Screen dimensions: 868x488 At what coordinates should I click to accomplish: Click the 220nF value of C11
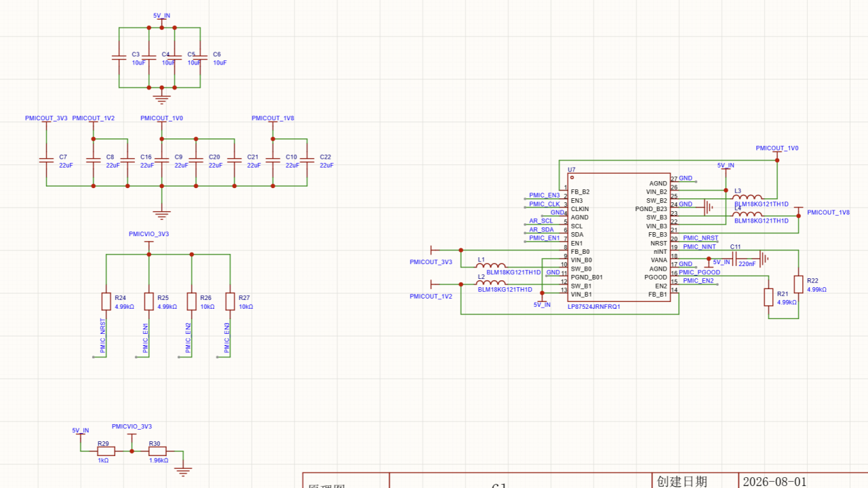click(747, 263)
